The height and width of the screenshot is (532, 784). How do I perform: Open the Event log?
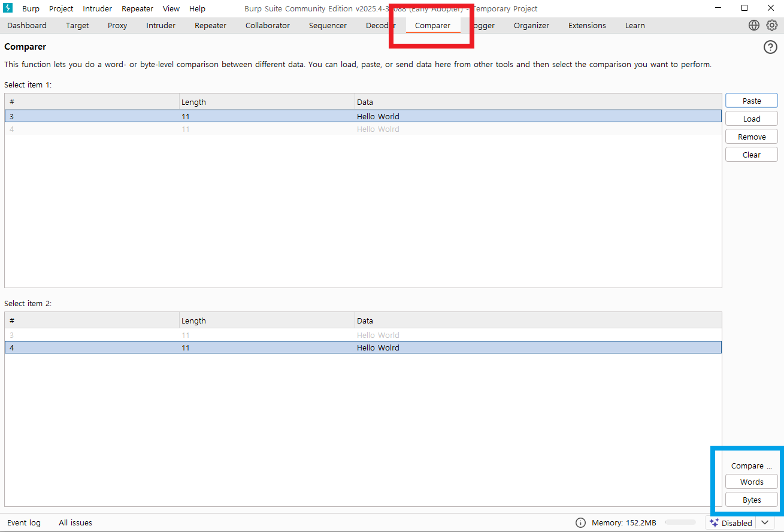click(24, 522)
